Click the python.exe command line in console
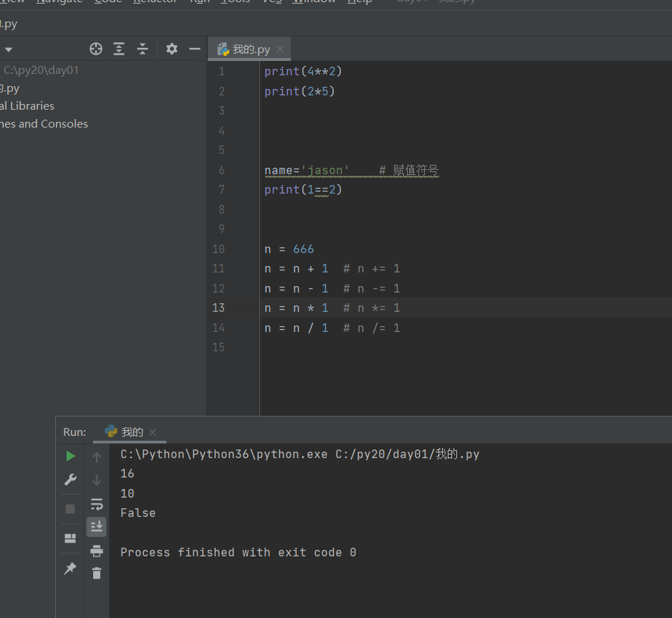Image resolution: width=672 pixels, height=618 pixels. pos(300,454)
